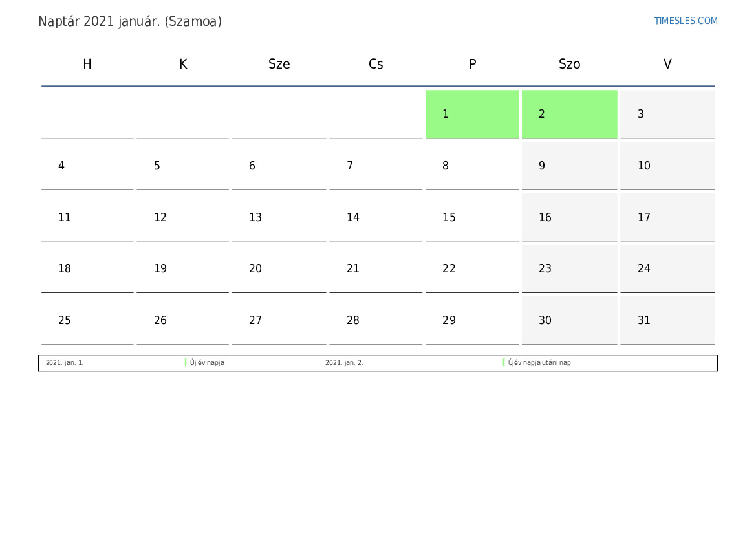
Task: Click the 'Új év napja' holiday legend entry
Action: point(207,363)
